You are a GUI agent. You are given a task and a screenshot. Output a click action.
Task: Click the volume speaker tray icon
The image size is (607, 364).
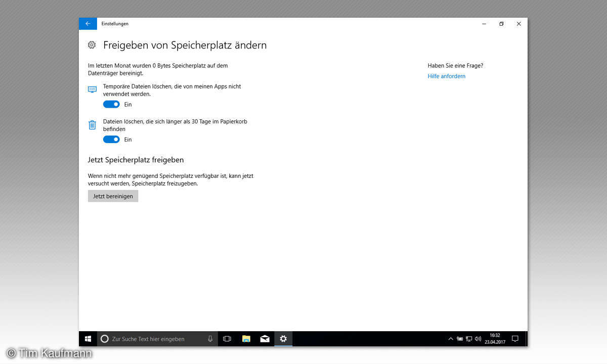(x=478, y=339)
